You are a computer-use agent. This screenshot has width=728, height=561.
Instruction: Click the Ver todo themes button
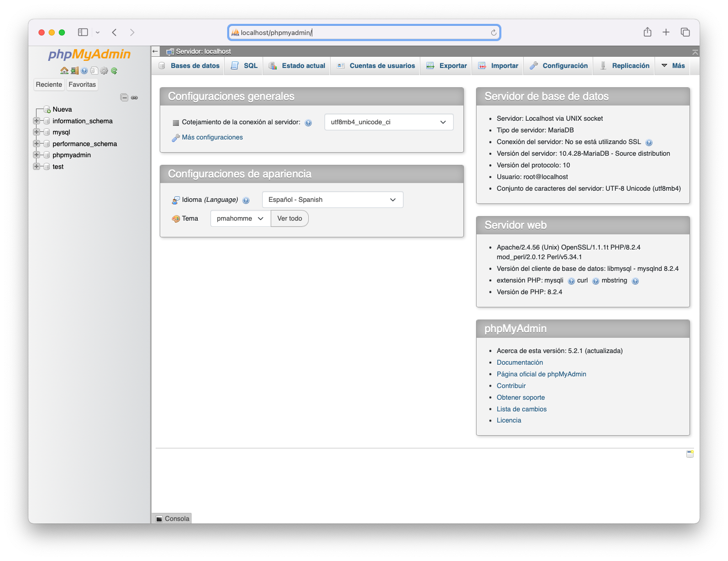tap(289, 219)
